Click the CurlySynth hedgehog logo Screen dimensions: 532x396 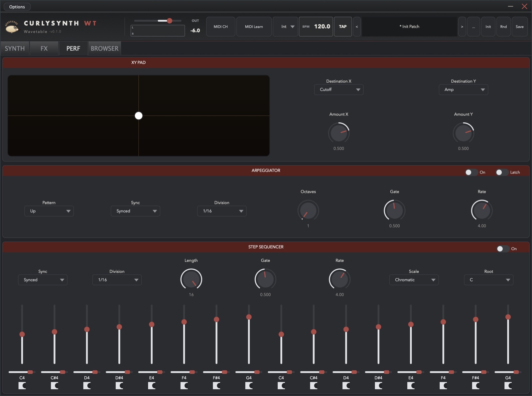click(12, 27)
